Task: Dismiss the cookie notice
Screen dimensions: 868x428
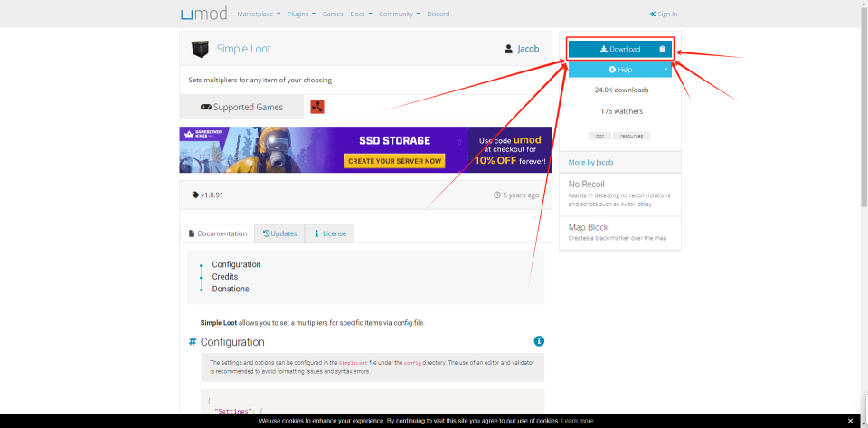Action: tap(850, 421)
